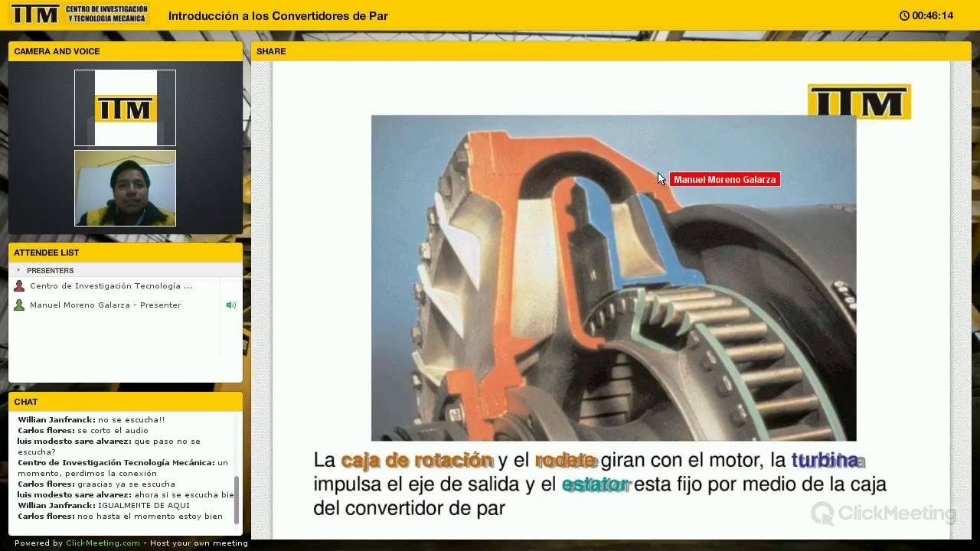This screenshot has width=980, height=551.
Task: Click the title 'Introducción a los Convertidores de Par'
Action: coord(278,16)
